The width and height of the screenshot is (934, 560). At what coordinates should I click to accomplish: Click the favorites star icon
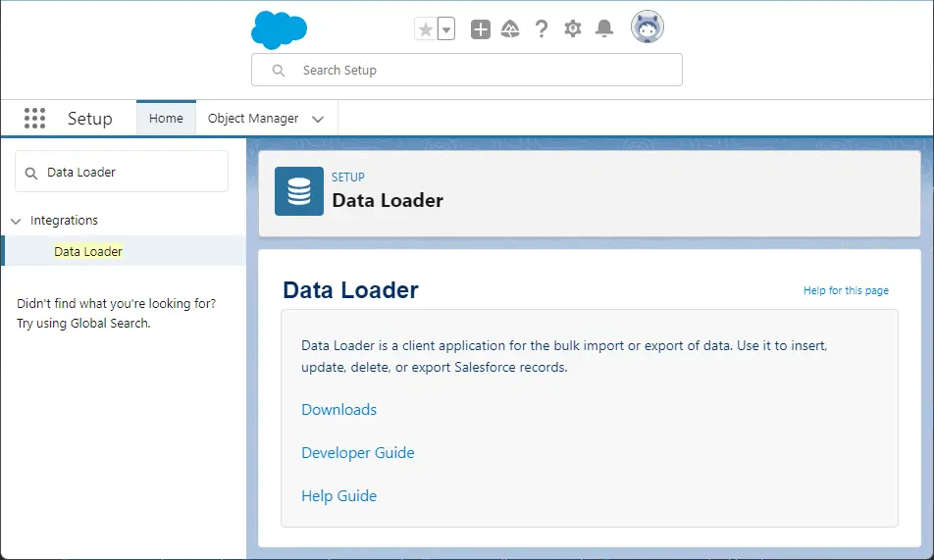point(425,29)
